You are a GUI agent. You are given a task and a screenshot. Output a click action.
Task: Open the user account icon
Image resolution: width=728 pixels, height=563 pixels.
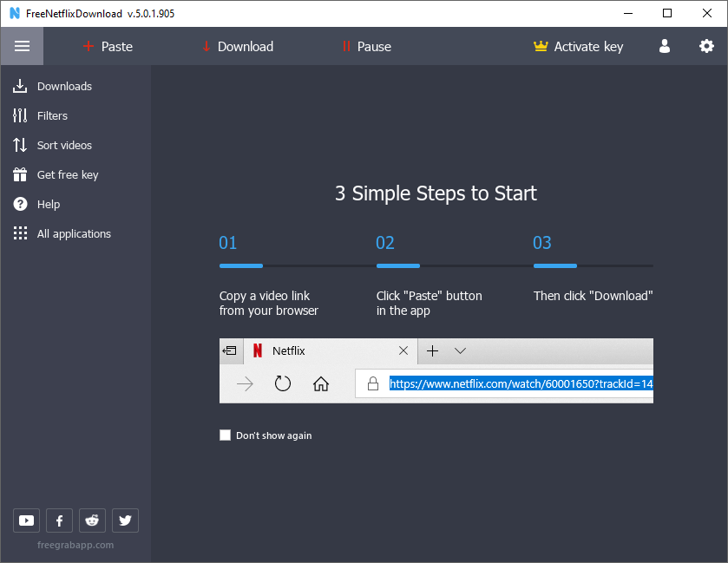665,46
